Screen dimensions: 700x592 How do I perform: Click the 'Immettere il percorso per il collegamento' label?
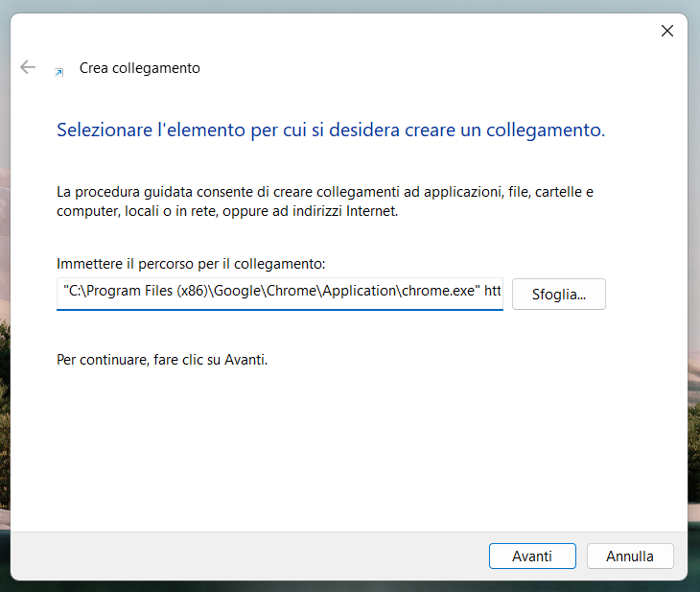[191, 263]
